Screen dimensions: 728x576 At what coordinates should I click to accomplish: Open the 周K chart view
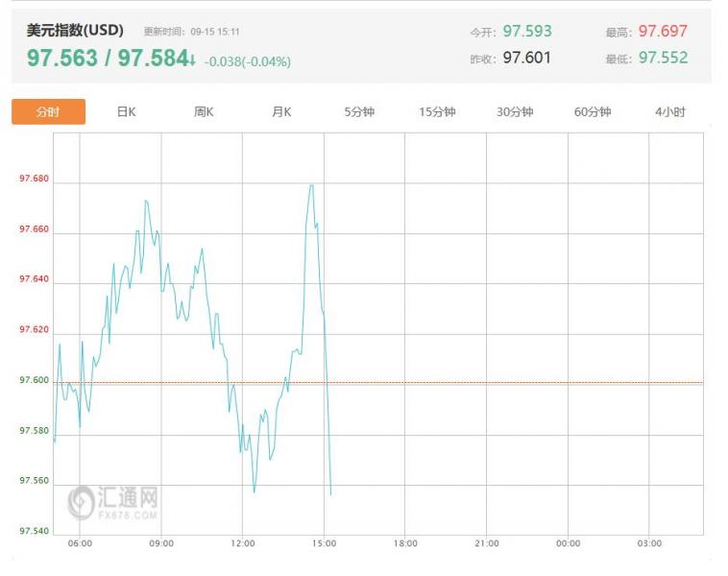tap(204, 112)
